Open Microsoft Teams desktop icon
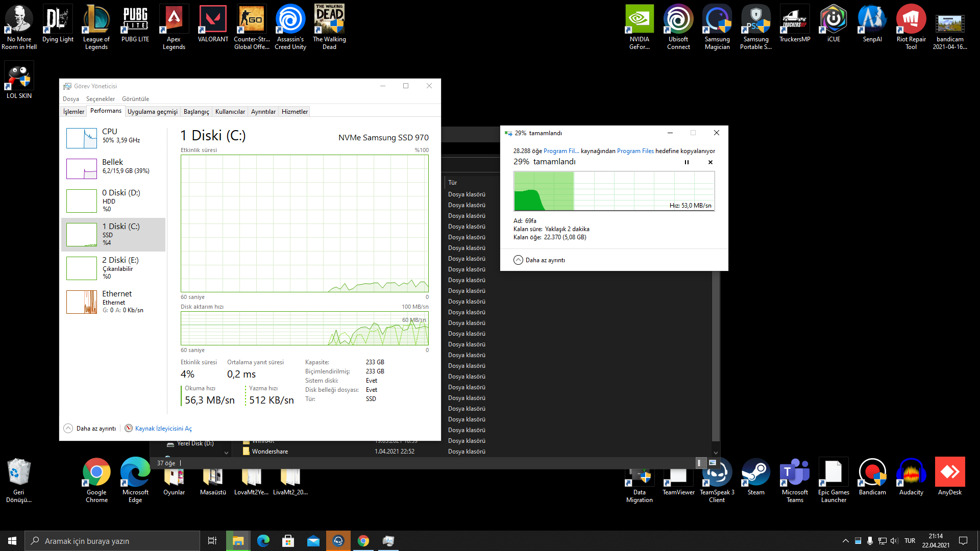The height and width of the screenshot is (551, 980). (x=795, y=481)
